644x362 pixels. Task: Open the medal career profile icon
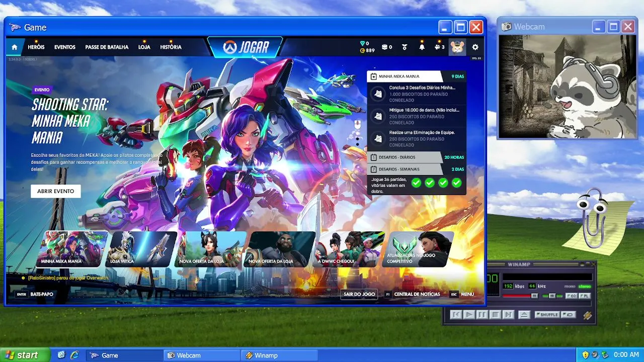[x=405, y=47]
